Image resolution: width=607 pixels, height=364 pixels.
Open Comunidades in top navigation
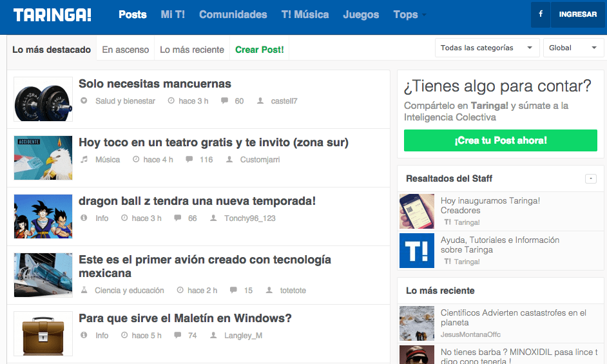(233, 14)
